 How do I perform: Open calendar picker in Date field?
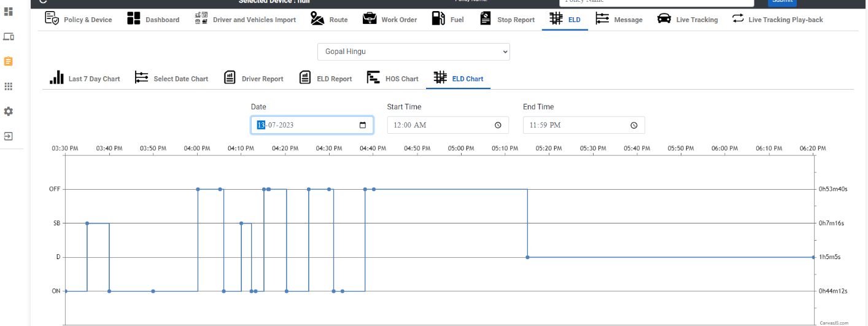(362, 125)
